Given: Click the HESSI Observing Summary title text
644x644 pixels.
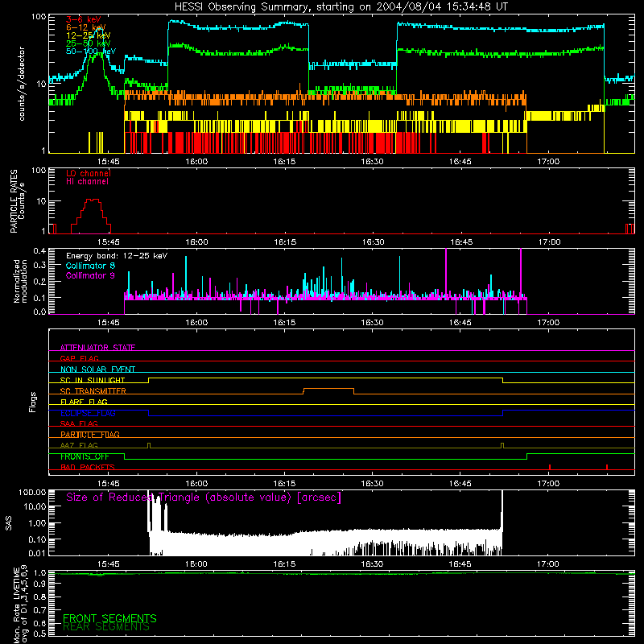Looking at the screenshot, I should coord(341,7).
